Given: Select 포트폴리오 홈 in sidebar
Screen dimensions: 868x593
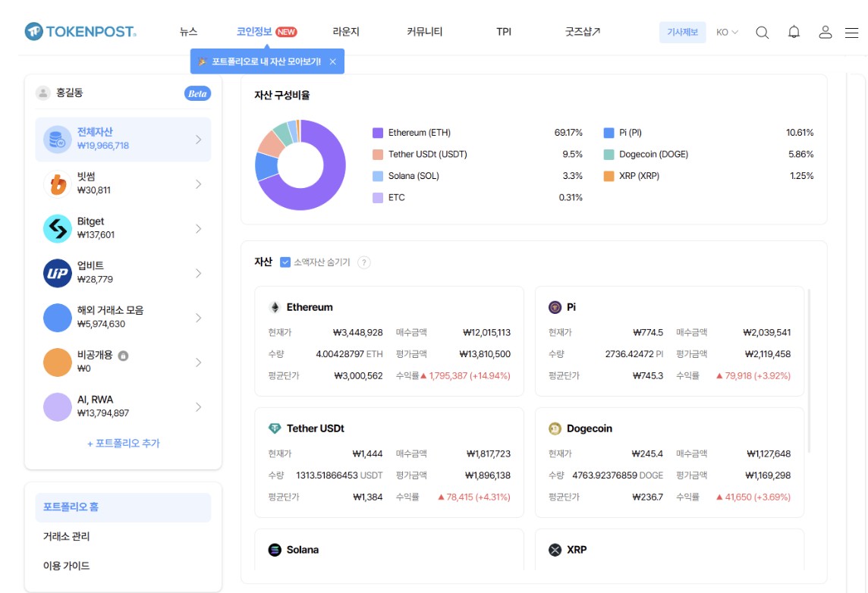Looking at the screenshot, I should 123,507.
